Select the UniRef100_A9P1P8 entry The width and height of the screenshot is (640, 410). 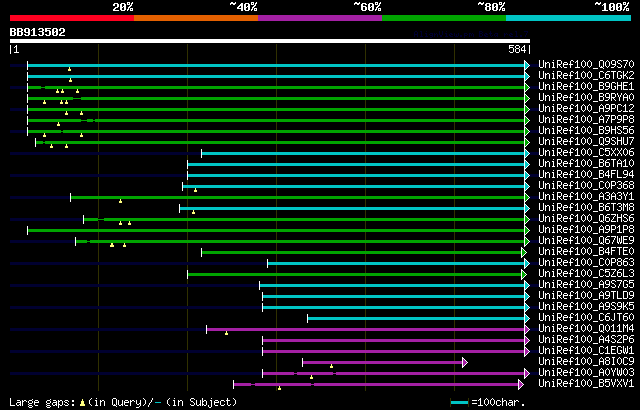coord(586,230)
